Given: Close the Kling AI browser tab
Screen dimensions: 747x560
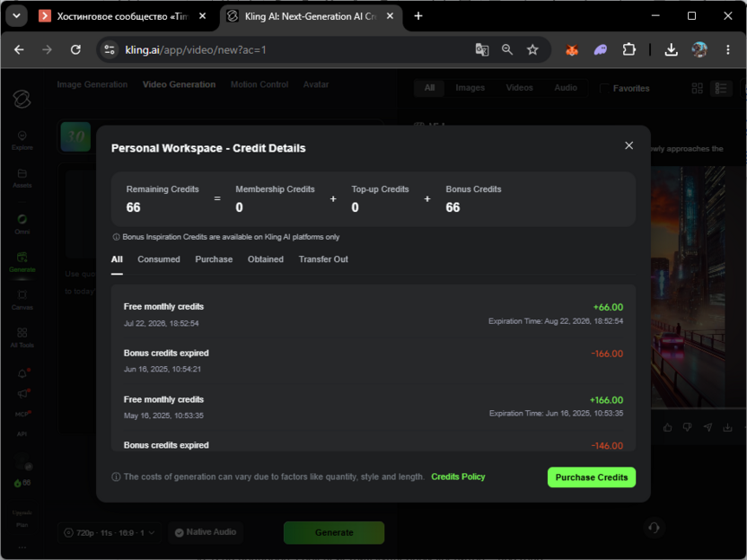Looking at the screenshot, I should [x=390, y=16].
